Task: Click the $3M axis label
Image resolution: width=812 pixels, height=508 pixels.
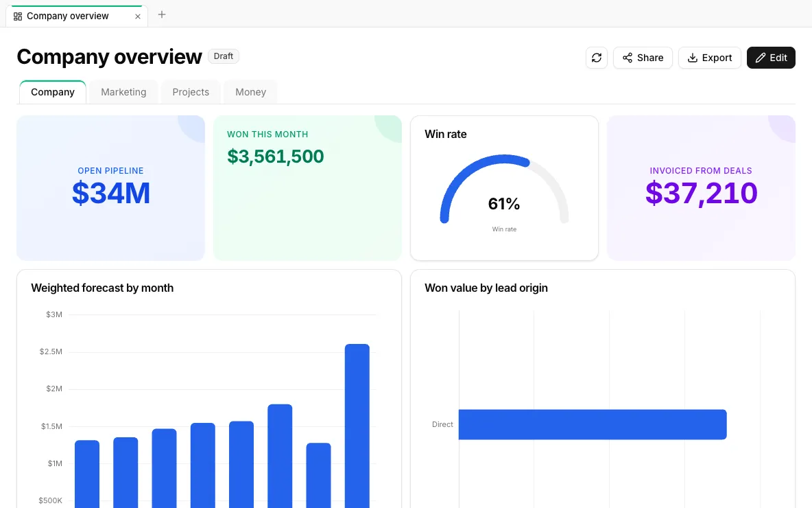Action: tap(54, 314)
